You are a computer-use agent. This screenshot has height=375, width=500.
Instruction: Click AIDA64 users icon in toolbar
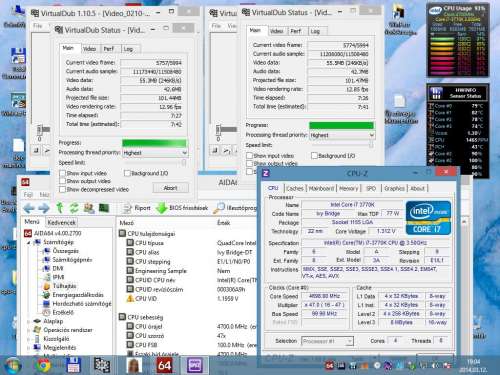[x=89, y=208]
